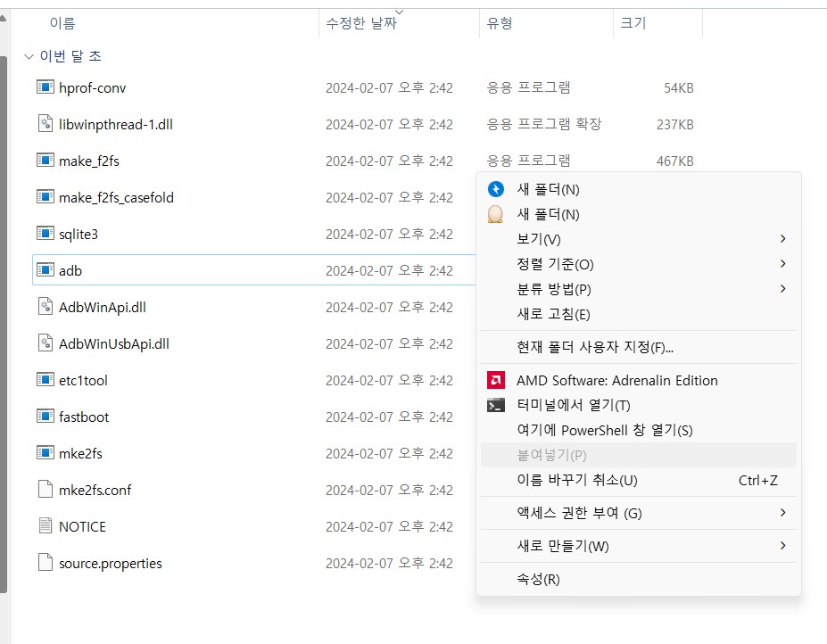The image size is (827, 644).
Task: Choose 터미널에서 열기(T)
Action: coord(638,405)
